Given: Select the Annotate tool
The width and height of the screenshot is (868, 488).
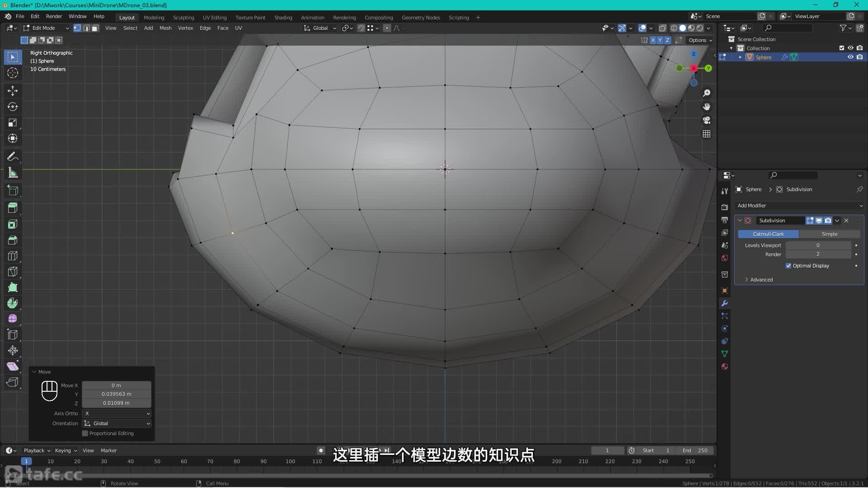Looking at the screenshot, I should [13, 157].
